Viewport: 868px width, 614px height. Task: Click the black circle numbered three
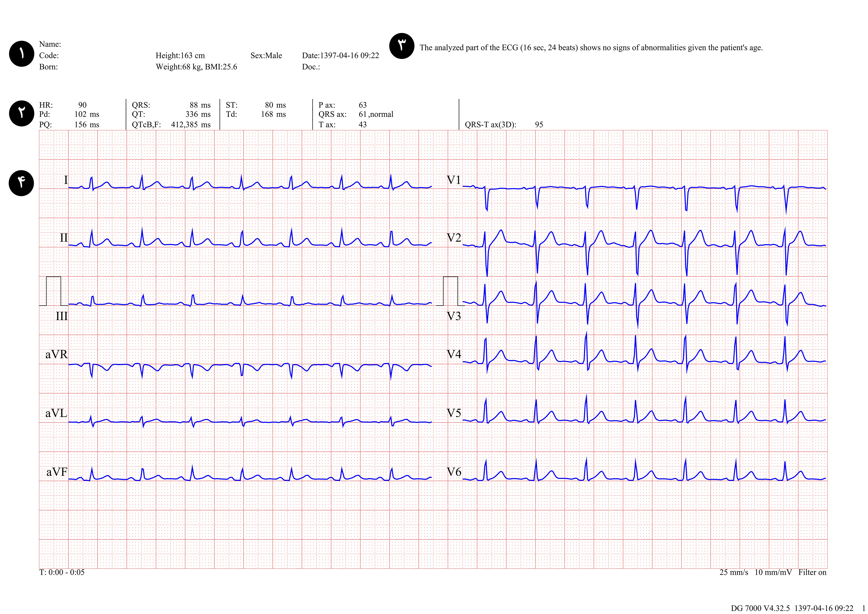(x=402, y=46)
